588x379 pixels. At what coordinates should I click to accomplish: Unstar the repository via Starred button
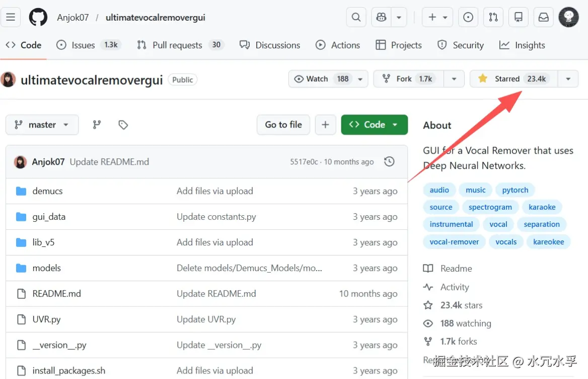(513, 79)
